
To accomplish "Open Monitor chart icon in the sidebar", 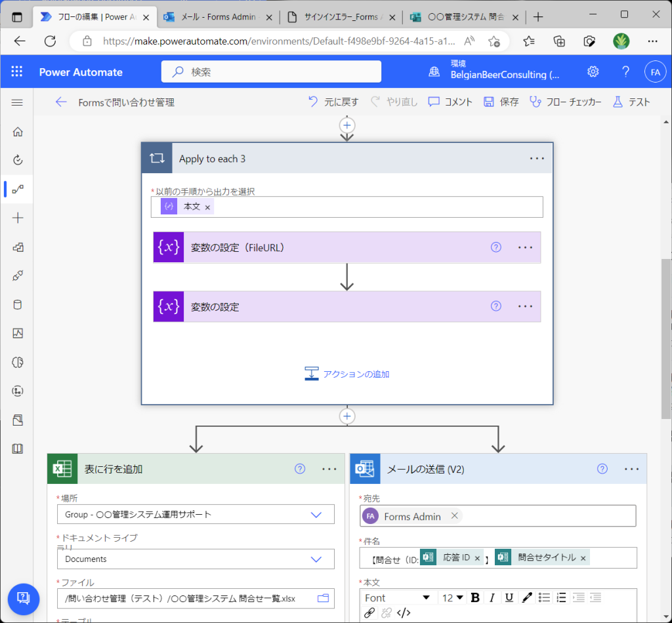I will point(18,333).
